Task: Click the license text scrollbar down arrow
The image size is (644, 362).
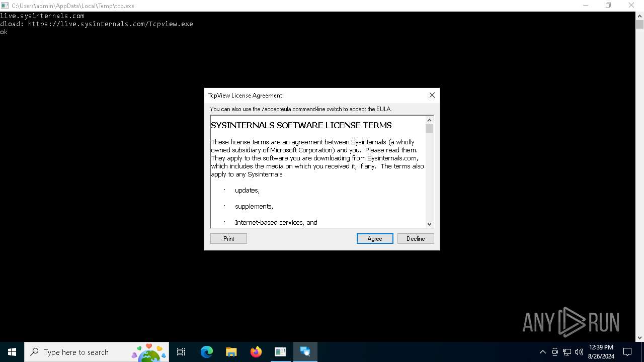Action: click(x=429, y=224)
